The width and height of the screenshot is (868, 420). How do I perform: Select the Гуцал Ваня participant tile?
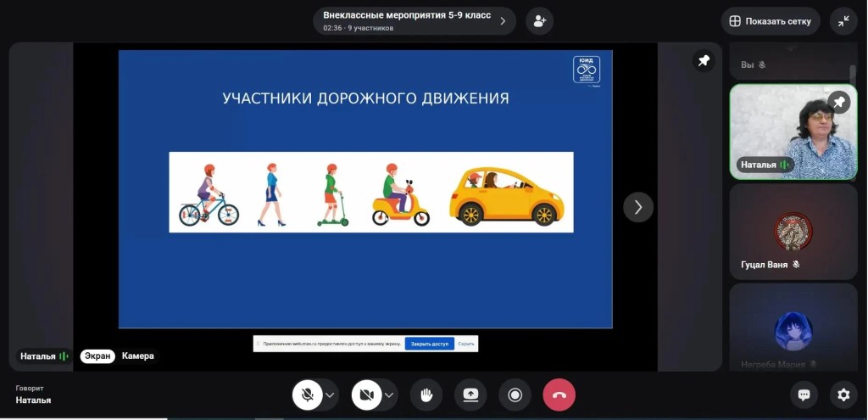click(793, 232)
